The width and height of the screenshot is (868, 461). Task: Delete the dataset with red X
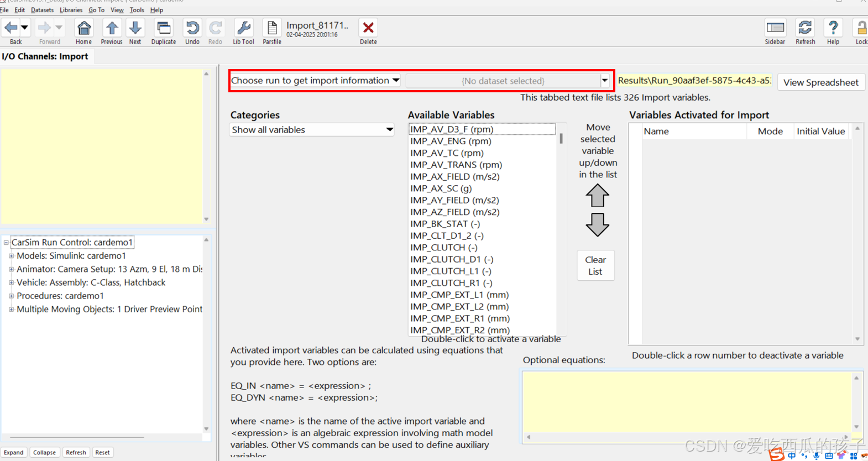[x=368, y=28]
